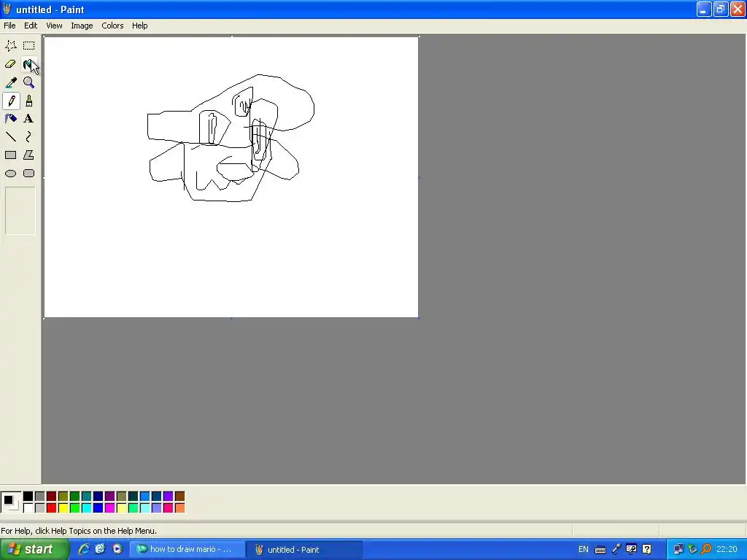Choose the bright cyan palette color

click(x=86, y=508)
